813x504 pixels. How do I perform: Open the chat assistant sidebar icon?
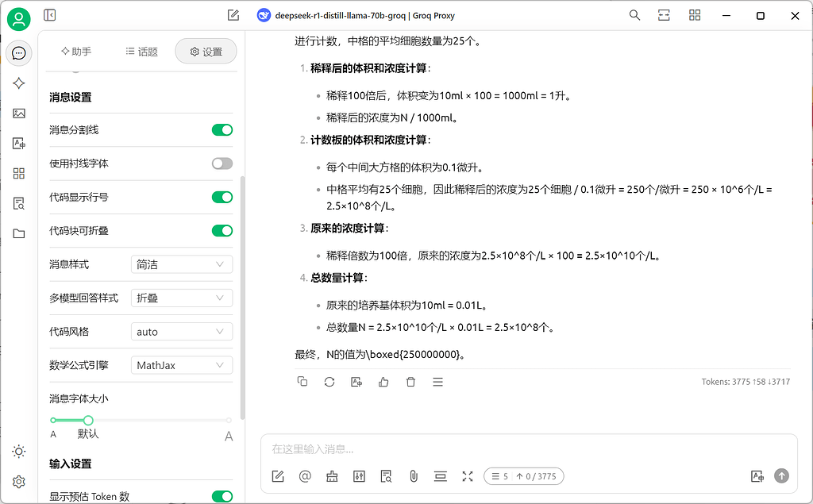[19, 53]
